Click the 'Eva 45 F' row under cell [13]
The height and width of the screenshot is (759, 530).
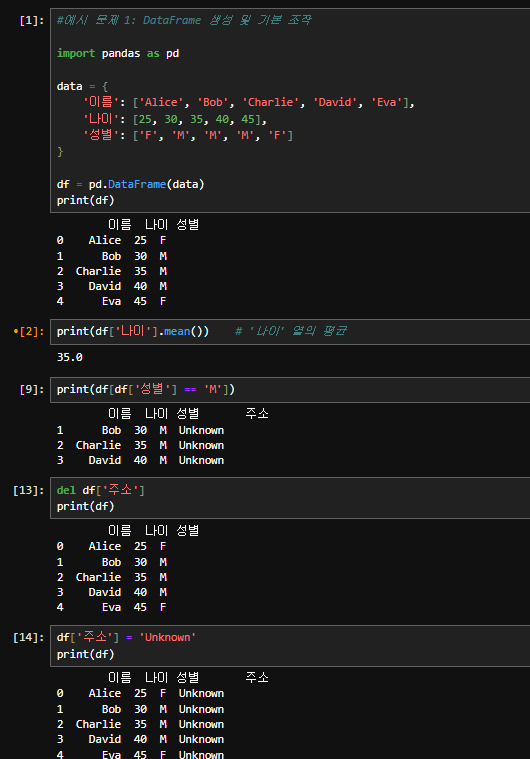click(x=112, y=607)
